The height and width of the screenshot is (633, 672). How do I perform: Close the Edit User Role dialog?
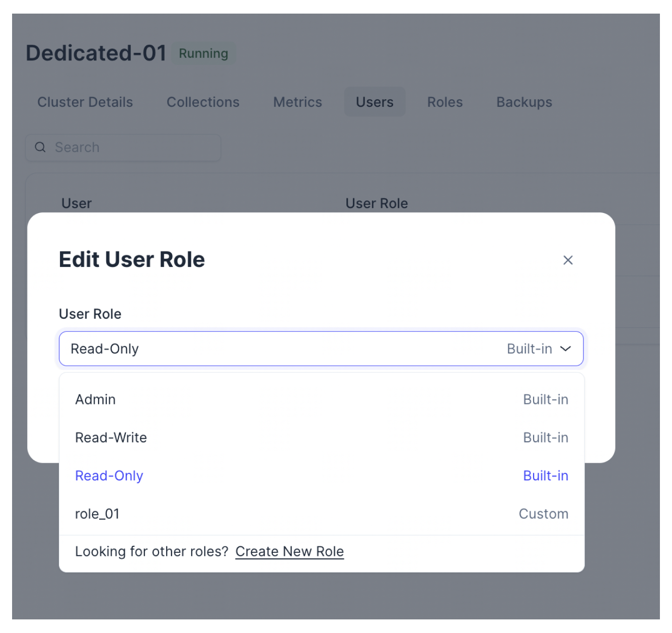567,260
